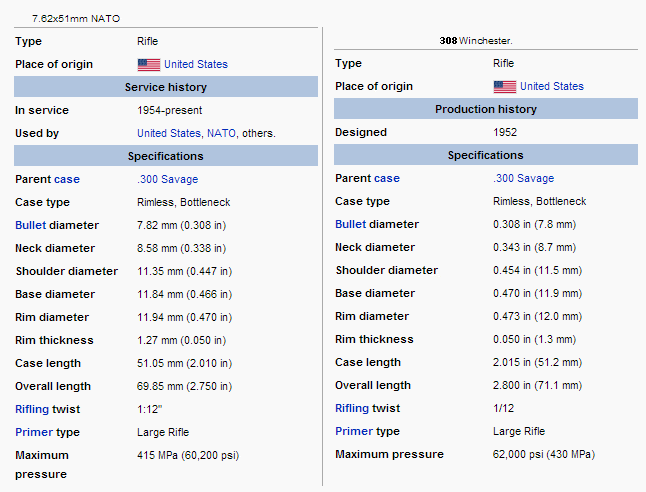
Task: Open Primer link in Winchester table
Action: coord(354,431)
